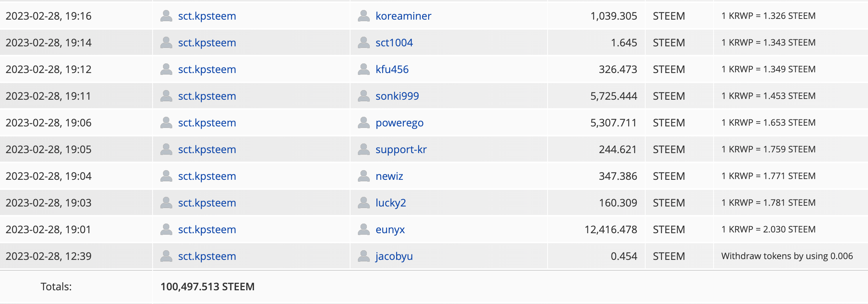Open the koreaminer account link
The height and width of the screenshot is (304, 868).
[x=403, y=16]
